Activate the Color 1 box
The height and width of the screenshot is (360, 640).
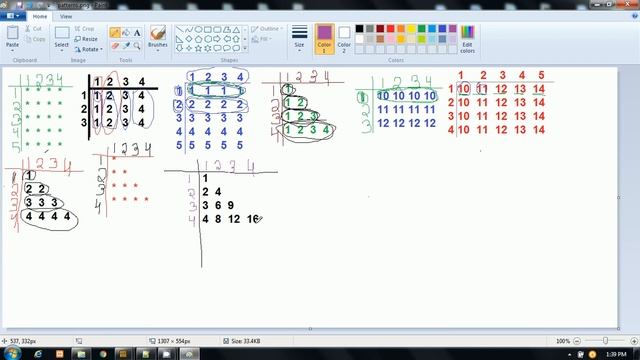click(324, 39)
